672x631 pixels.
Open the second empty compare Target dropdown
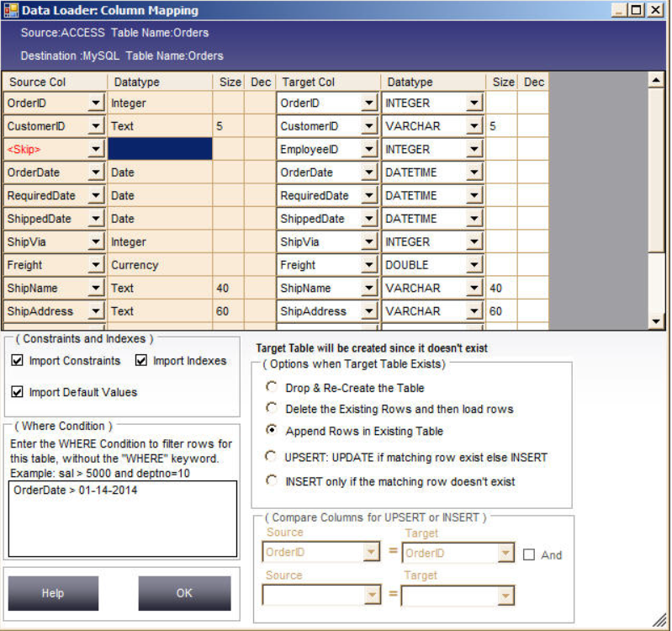tap(506, 596)
